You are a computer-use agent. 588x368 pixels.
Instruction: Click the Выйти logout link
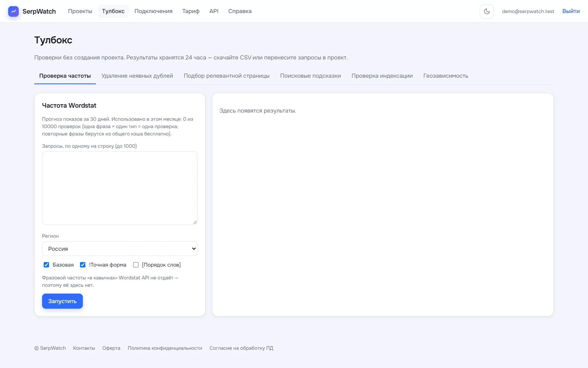tap(571, 11)
